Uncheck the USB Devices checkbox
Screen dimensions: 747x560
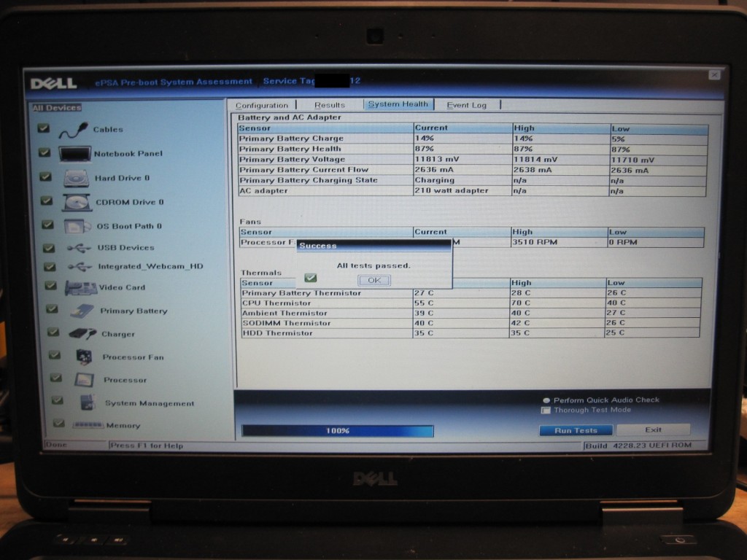coord(49,248)
